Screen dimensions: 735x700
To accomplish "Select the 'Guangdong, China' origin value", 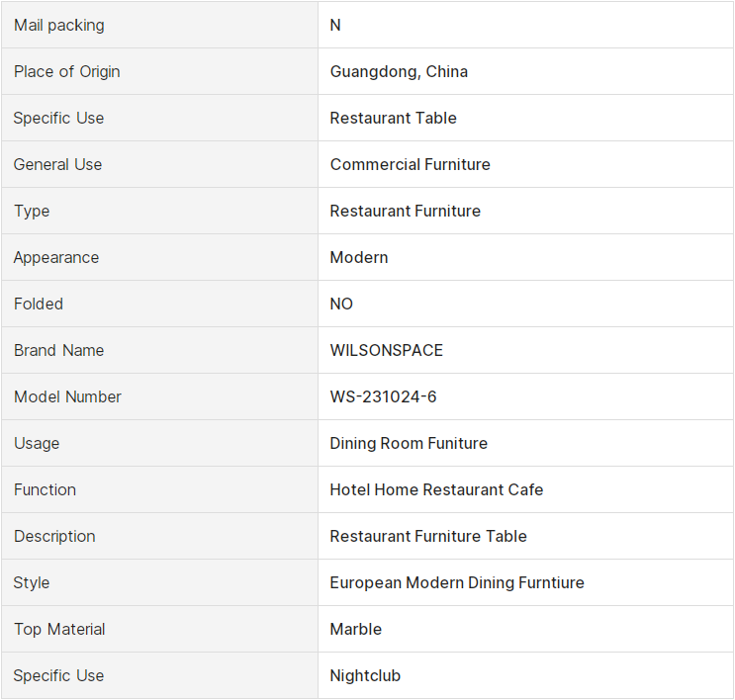I will click(x=399, y=71).
